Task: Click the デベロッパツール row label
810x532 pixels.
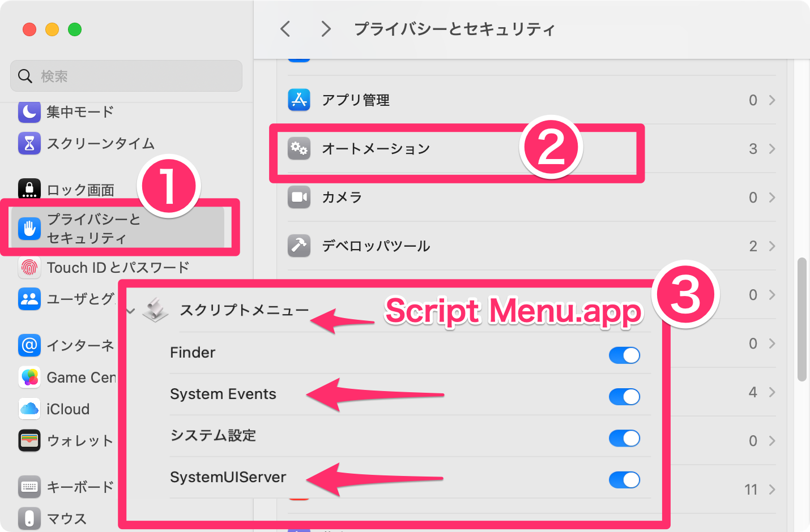Action: 376,246
